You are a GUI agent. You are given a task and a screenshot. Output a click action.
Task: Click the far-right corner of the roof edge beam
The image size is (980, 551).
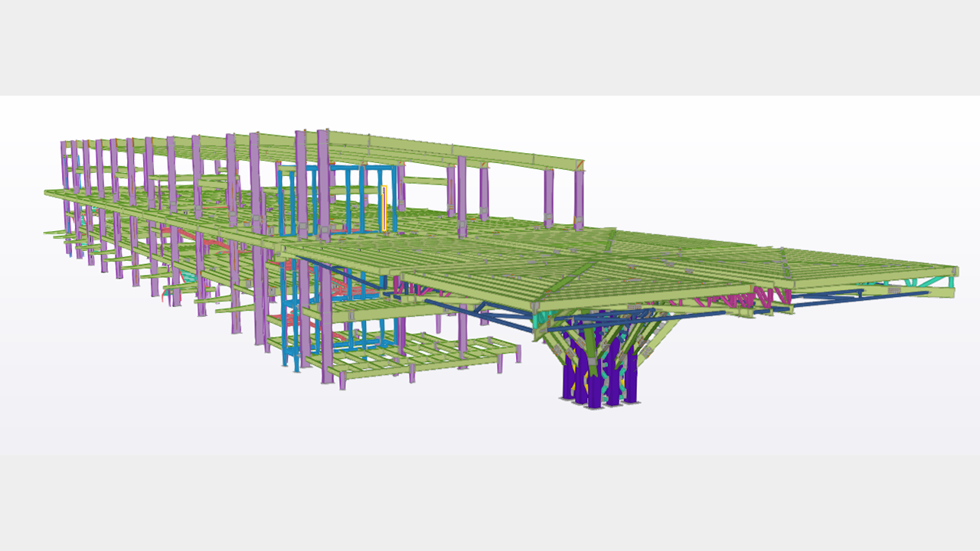point(954,272)
